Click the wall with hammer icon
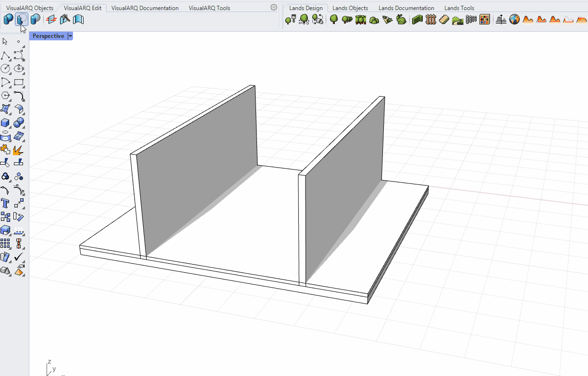The height and width of the screenshot is (376, 588). point(65,19)
